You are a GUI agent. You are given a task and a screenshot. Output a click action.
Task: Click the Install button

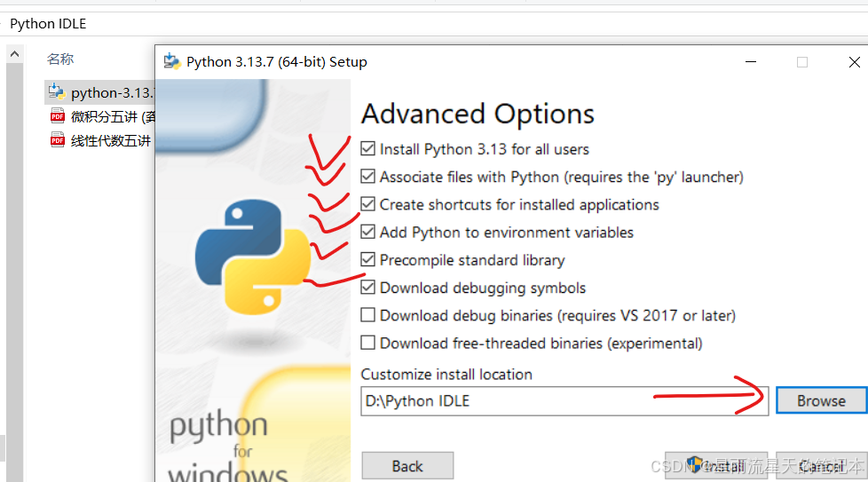coord(716,466)
